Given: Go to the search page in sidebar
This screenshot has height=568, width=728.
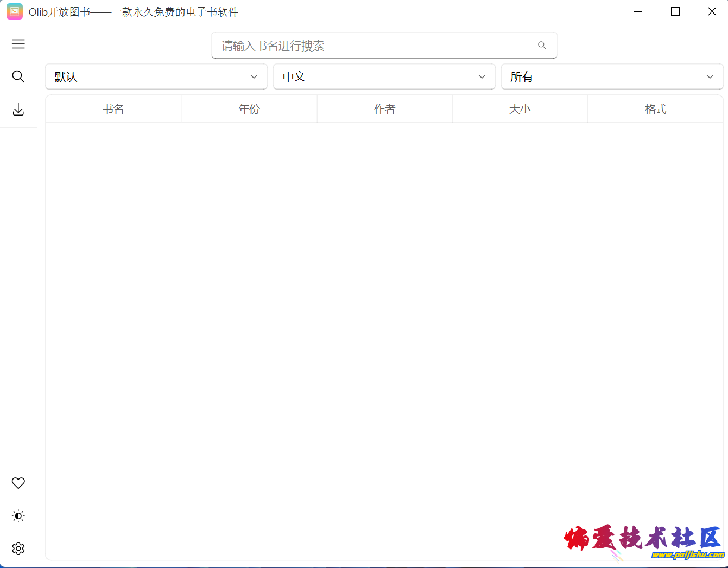Looking at the screenshot, I should coord(18,77).
